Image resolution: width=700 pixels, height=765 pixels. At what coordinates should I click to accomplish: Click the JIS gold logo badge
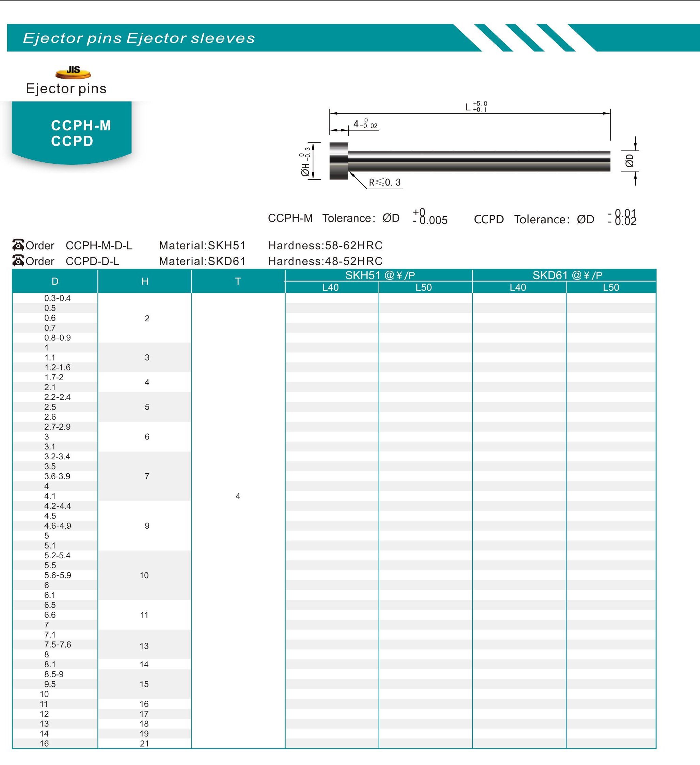click(73, 72)
